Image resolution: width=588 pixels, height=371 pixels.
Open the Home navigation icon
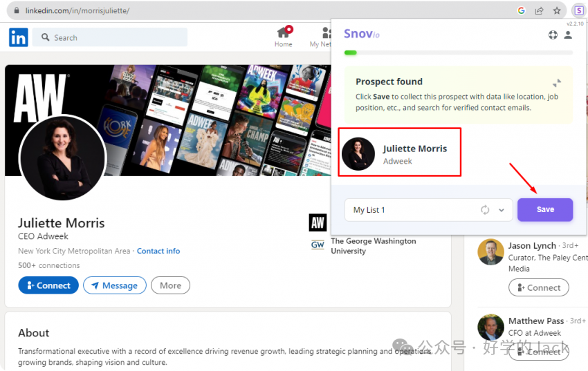284,37
